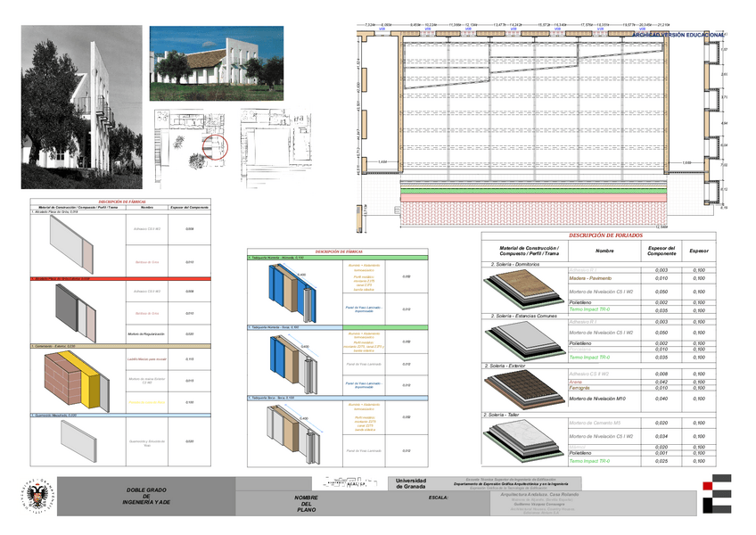This screenshot has height=535, width=756.
Task: Click the ARCHICAD VERSIÓN EDUCACIONAL watermark
Action: click(x=678, y=34)
